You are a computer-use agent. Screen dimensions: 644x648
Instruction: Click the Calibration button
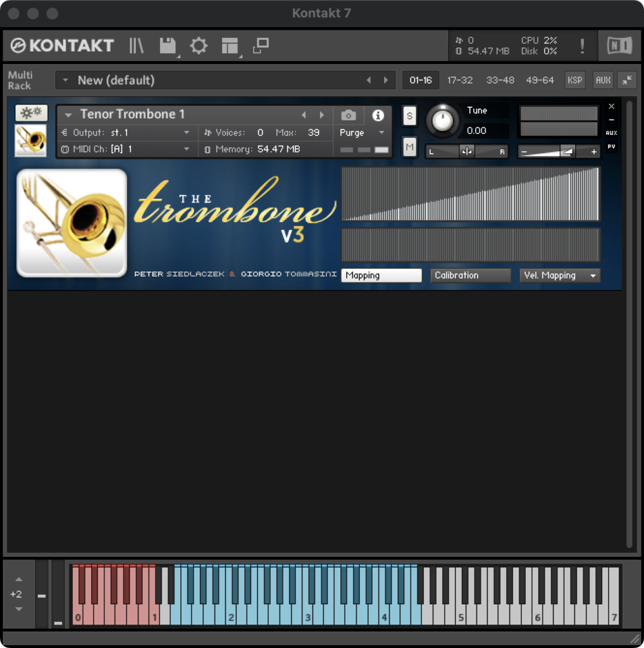pyautogui.click(x=471, y=275)
